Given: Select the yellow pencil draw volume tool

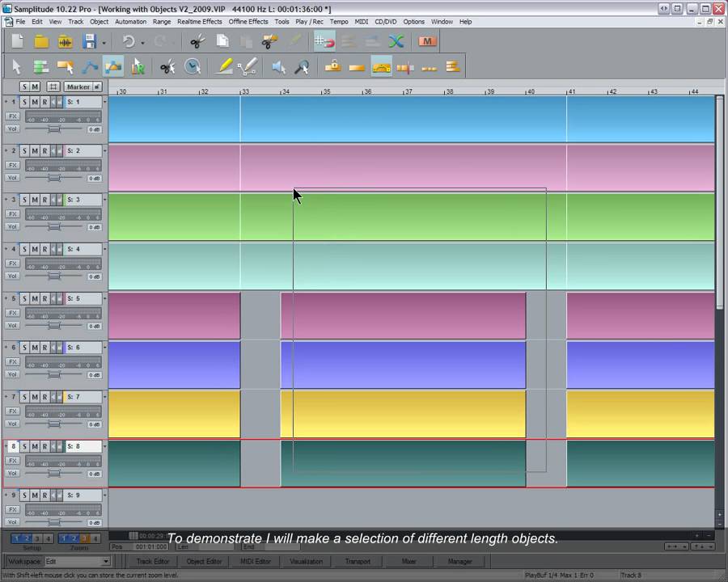Looking at the screenshot, I should tap(224, 67).
